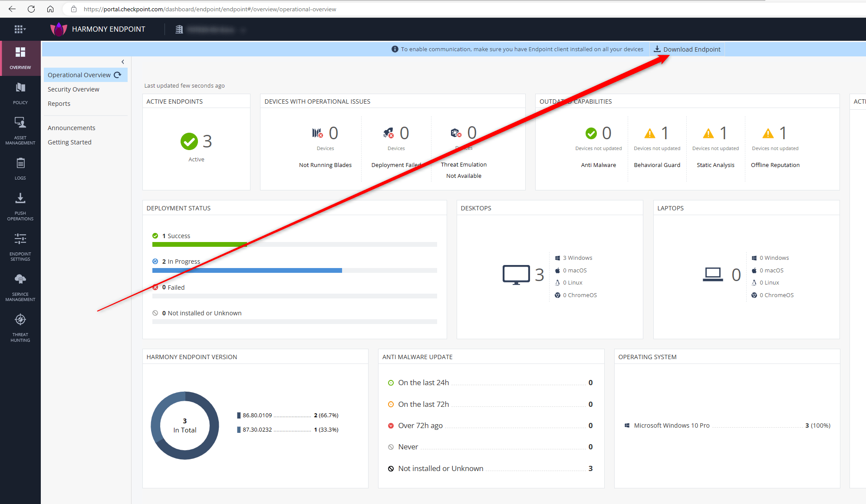Click the Download Endpoint button

pos(687,49)
